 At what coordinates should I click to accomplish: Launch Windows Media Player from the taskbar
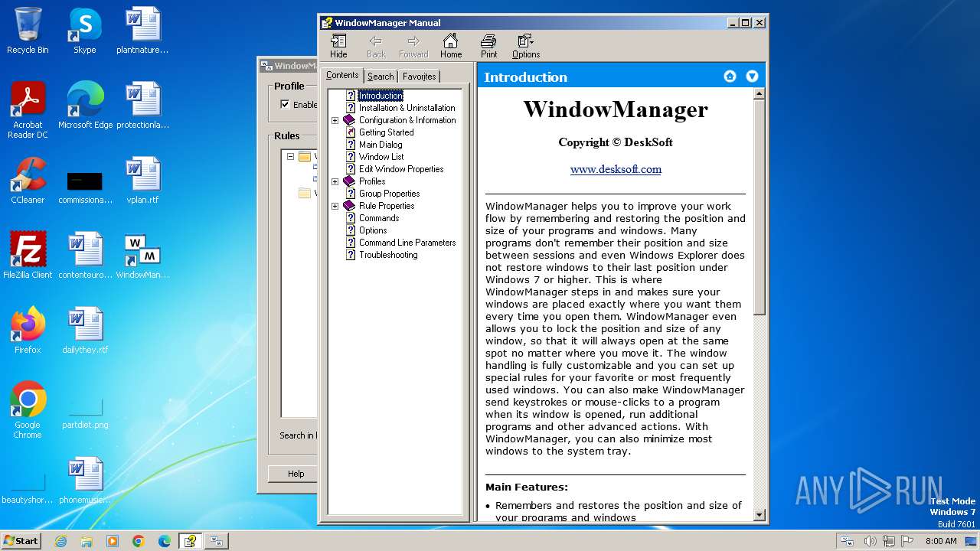(x=113, y=541)
